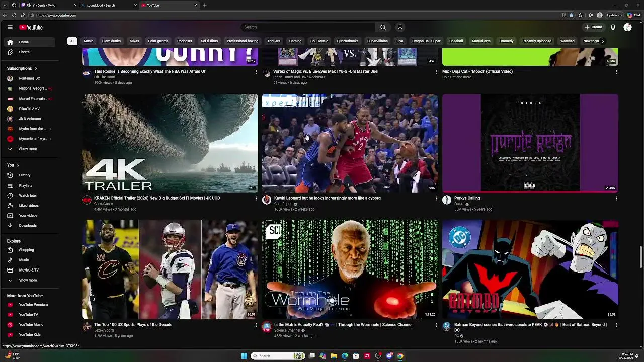Open Perkys Calling video title
Image resolution: width=644 pixels, height=362 pixels.
pyautogui.click(x=467, y=198)
